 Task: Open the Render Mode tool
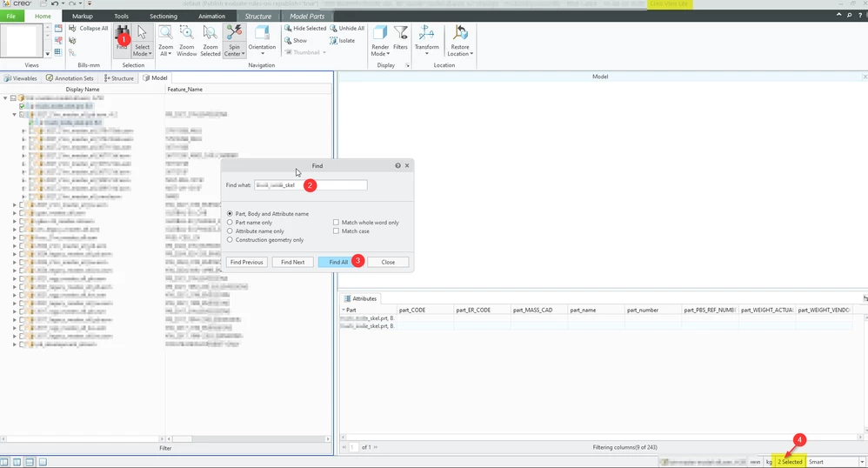coord(380,40)
